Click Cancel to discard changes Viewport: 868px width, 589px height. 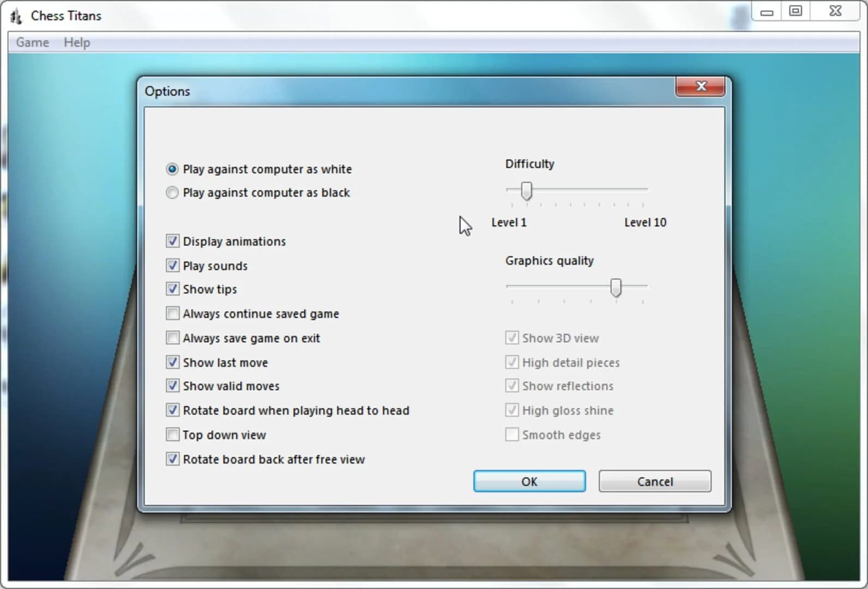655,482
